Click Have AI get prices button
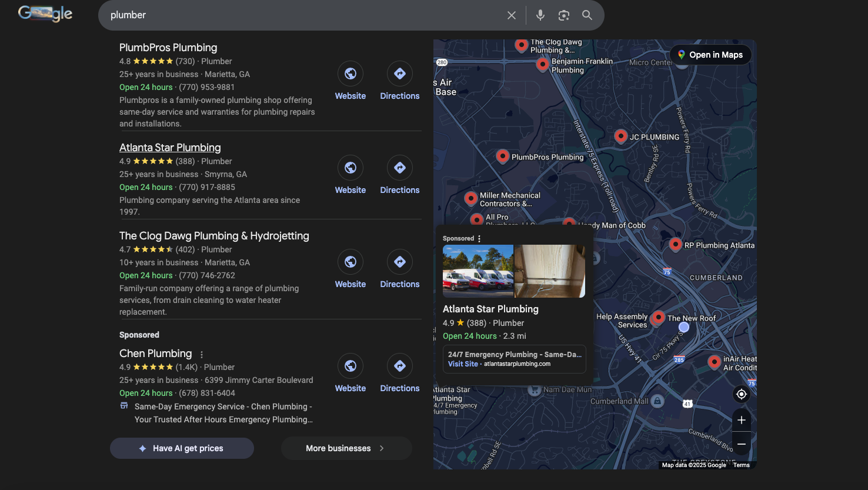The width and height of the screenshot is (868, 490). click(182, 448)
